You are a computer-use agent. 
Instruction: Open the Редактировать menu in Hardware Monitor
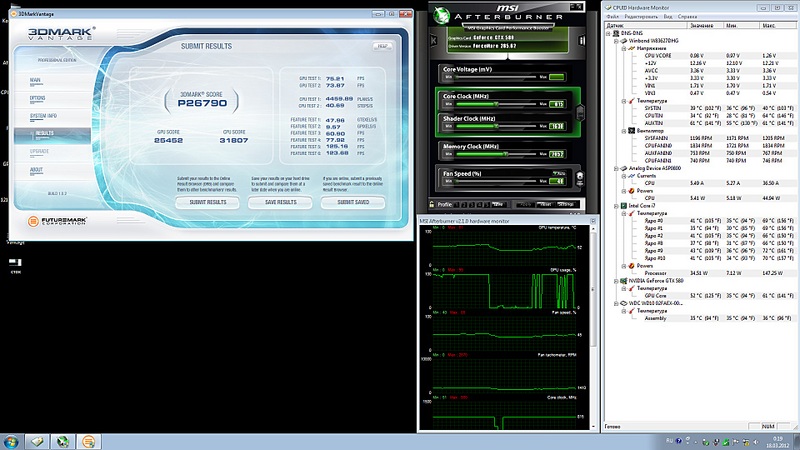[641, 16]
